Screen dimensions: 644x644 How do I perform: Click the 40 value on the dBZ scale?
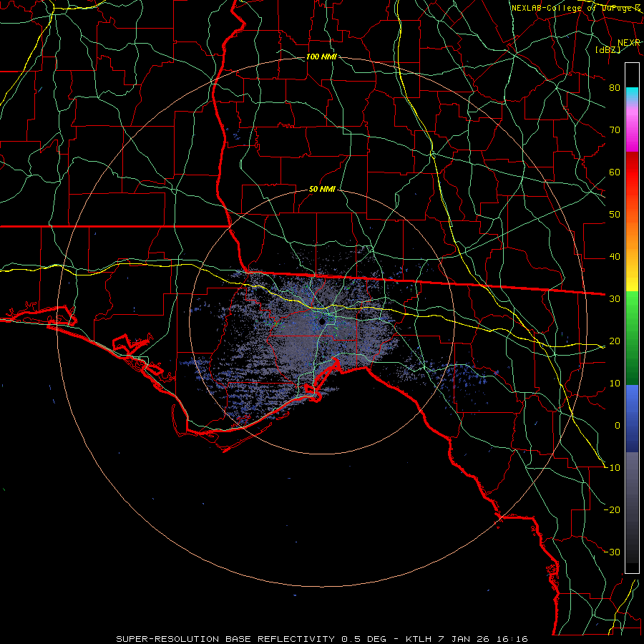tap(615, 257)
